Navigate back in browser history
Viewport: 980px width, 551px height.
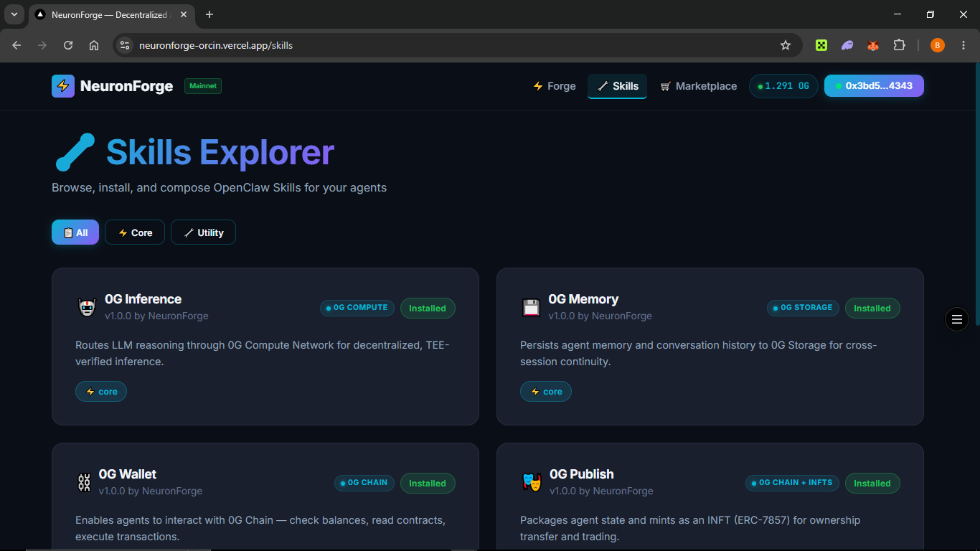coord(17,45)
